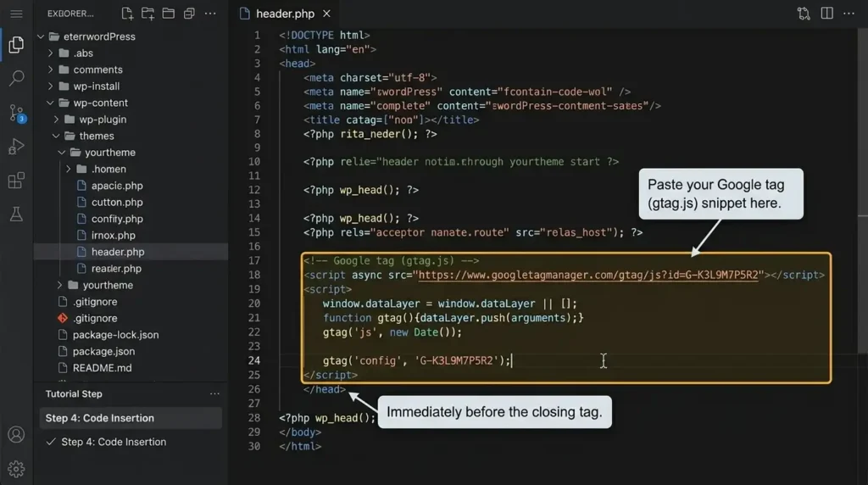Click the Google tag comment line

[x=391, y=261]
